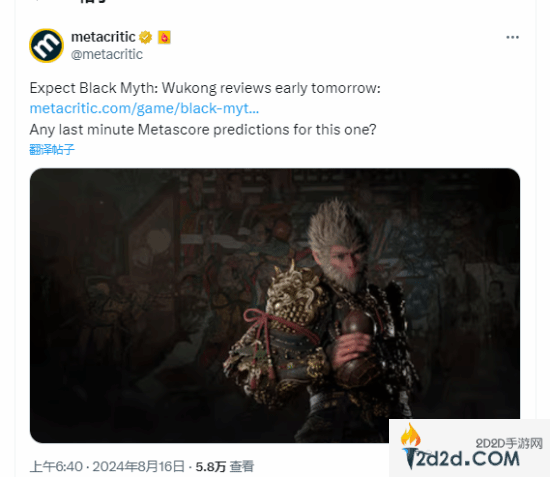This screenshot has width=550, height=477.
Task: Click the 'Expect Black Myth: Wukong reviews' text line
Action: pos(205,88)
